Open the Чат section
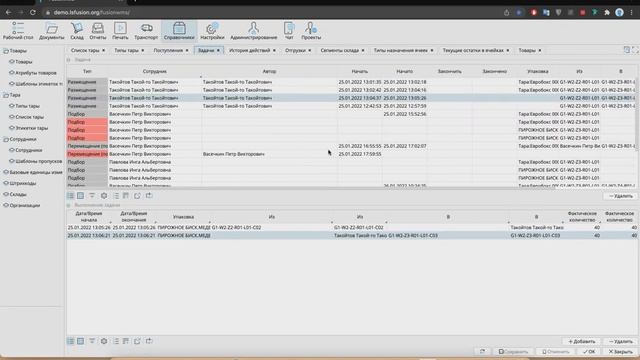This screenshot has width=640, height=360. tap(289, 31)
